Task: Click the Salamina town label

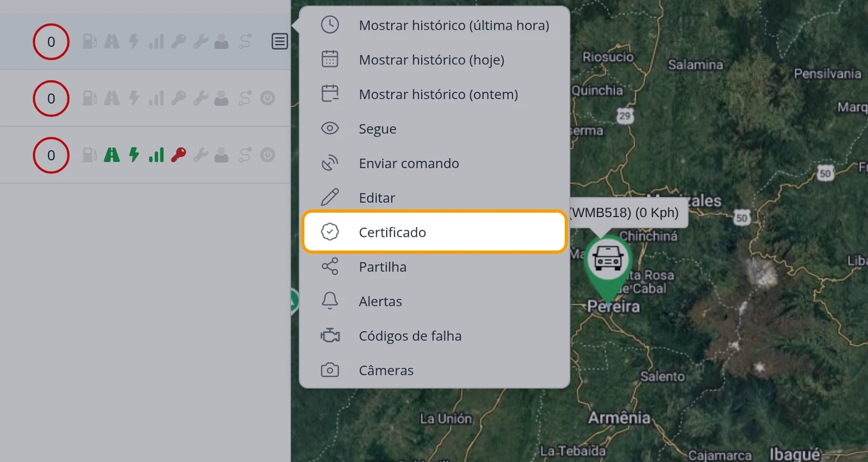Action: pos(696,64)
